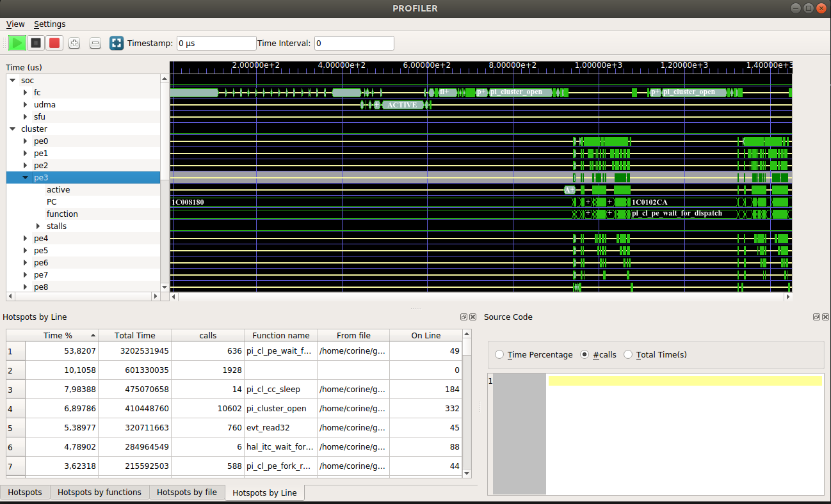Click the timeline horizontal scrollbar left arrow

point(174,297)
